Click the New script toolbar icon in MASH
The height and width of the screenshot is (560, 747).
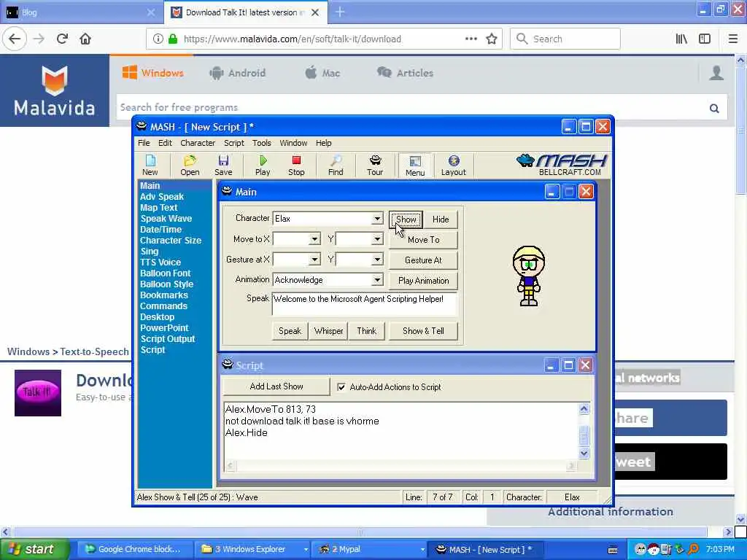[150, 166]
